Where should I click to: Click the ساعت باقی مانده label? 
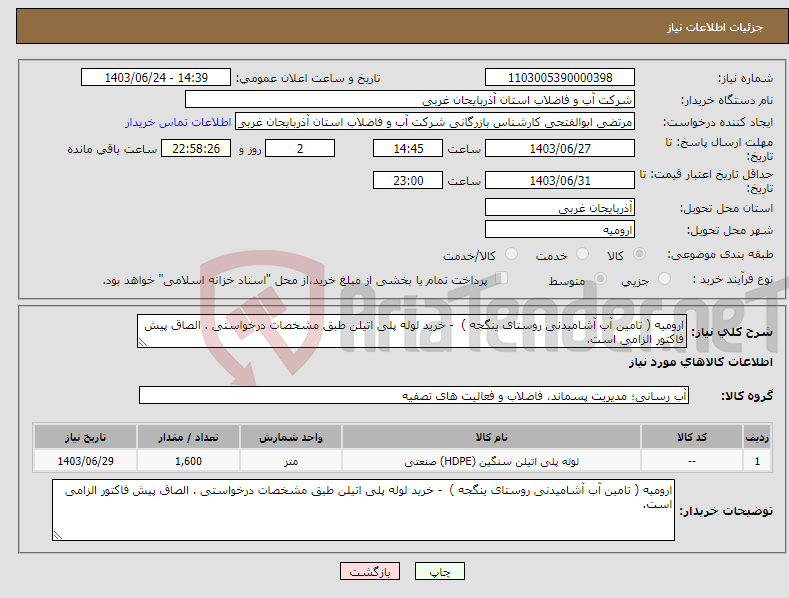click(x=112, y=149)
